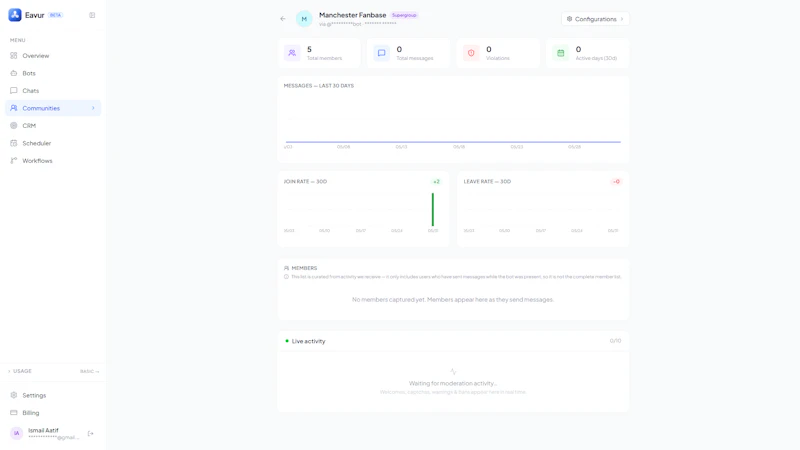
Task: Open Settings from the sidebar
Action: [53, 395]
